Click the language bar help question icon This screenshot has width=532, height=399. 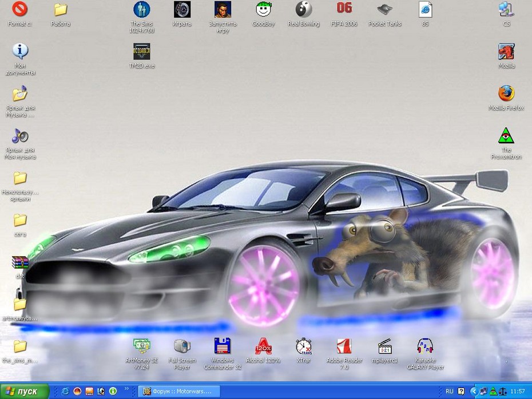461,391
